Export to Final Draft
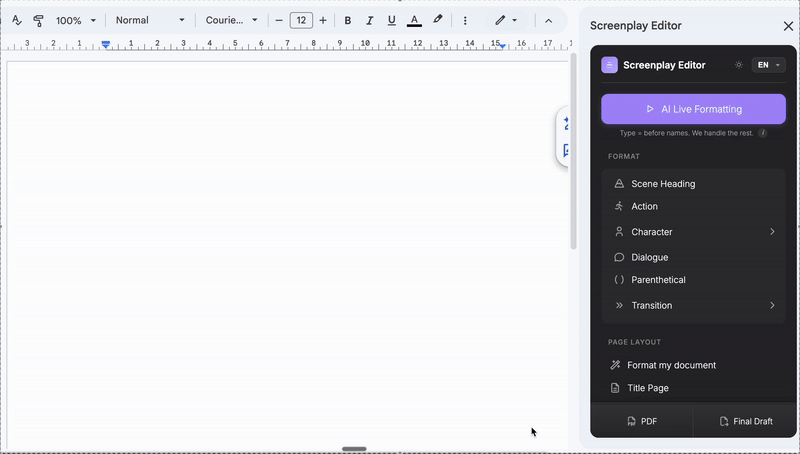800x454 pixels. click(x=745, y=421)
